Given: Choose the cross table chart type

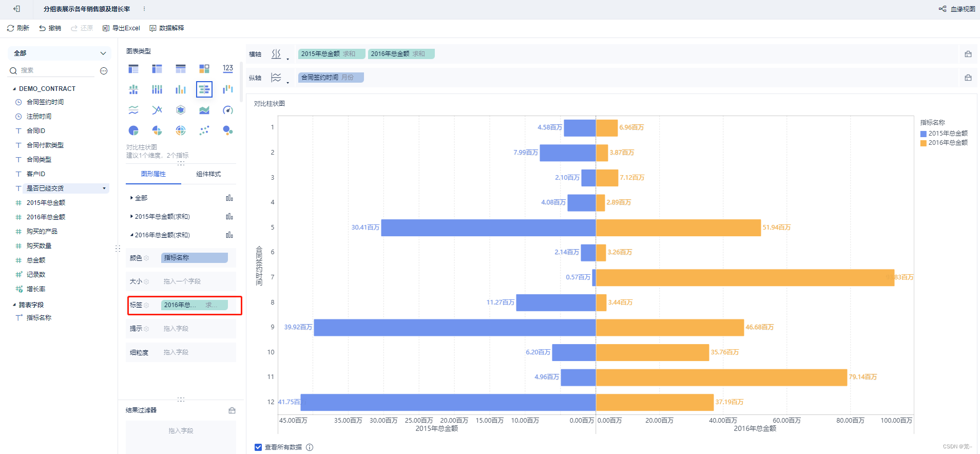Looking at the screenshot, I should click(x=157, y=69).
